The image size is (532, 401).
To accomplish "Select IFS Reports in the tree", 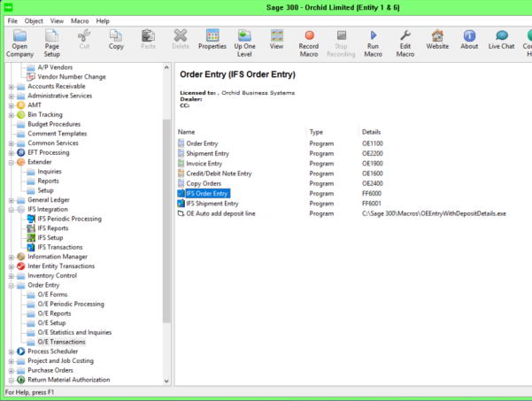I will [x=53, y=228].
